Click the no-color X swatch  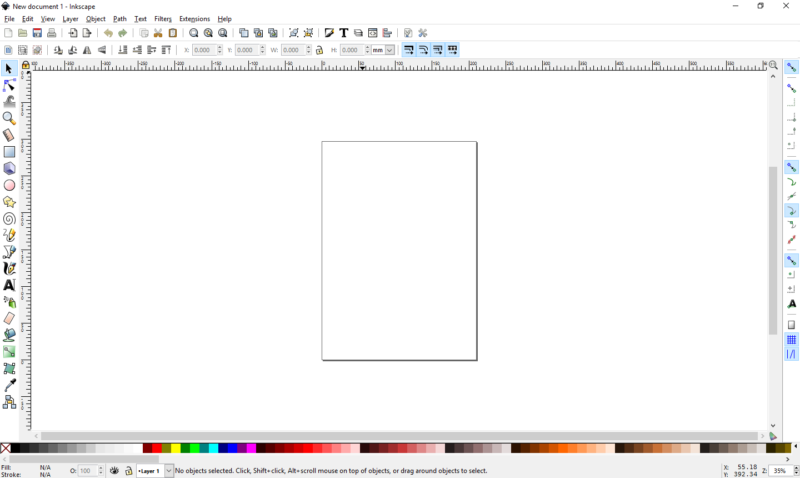click(5, 448)
